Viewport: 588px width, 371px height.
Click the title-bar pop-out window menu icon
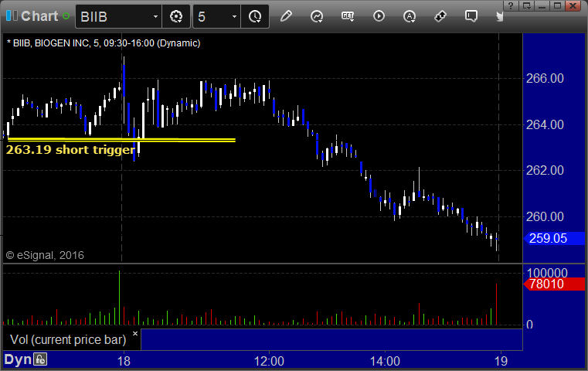(527, 5)
